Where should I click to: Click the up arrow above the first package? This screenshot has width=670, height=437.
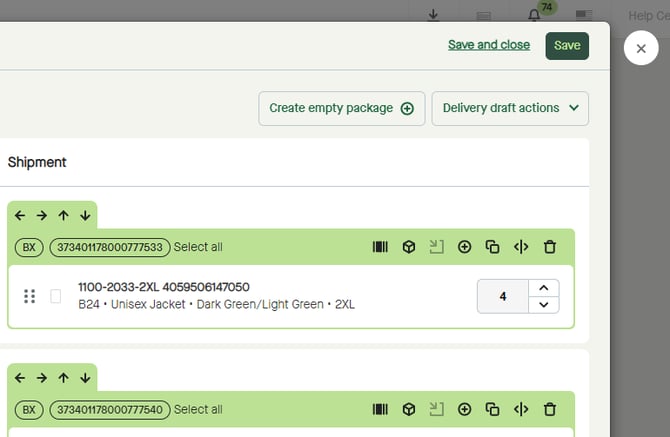[x=63, y=215]
